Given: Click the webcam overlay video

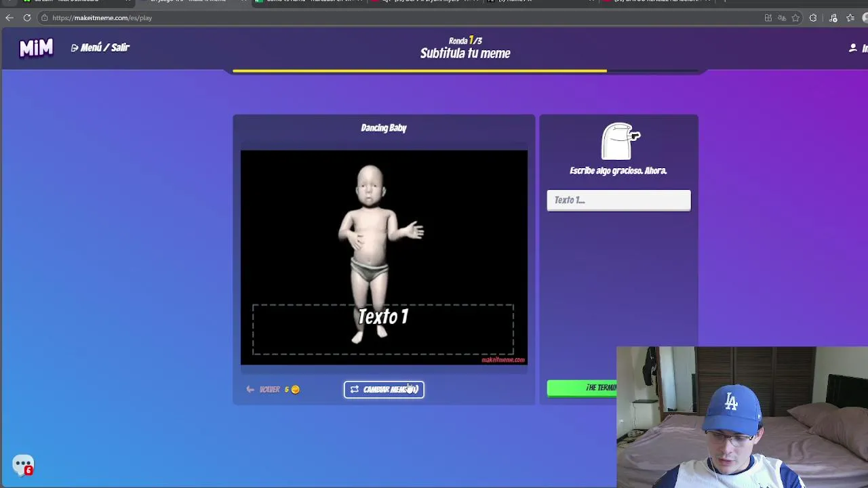Looking at the screenshot, I should (742, 417).
